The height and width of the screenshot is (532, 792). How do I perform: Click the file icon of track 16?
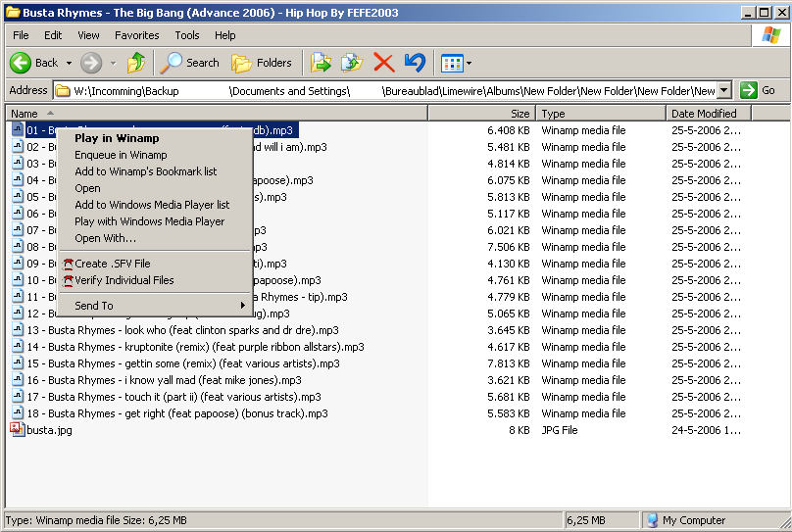pyautogui.click(x=18, y=379)
